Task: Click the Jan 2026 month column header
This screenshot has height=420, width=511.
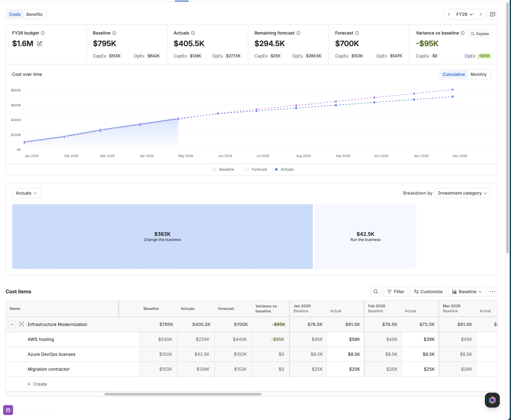Action: tap(302, 306)
